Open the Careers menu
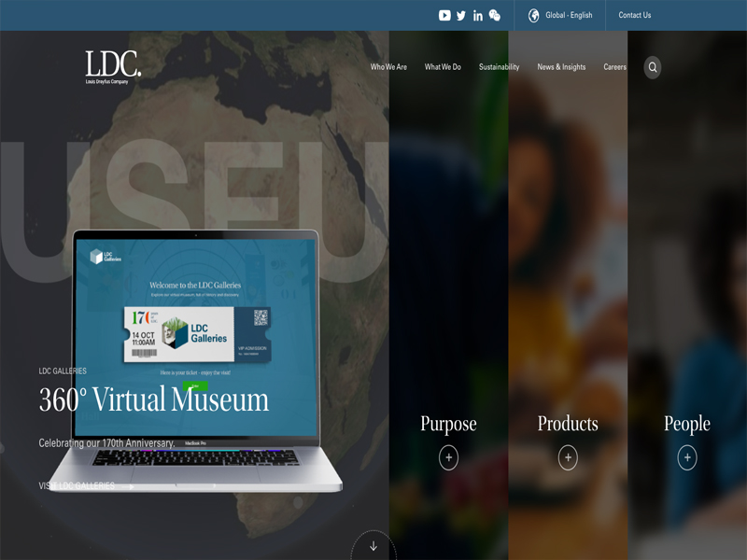Viewport: 747px width, 560px height. click(615, 67)
